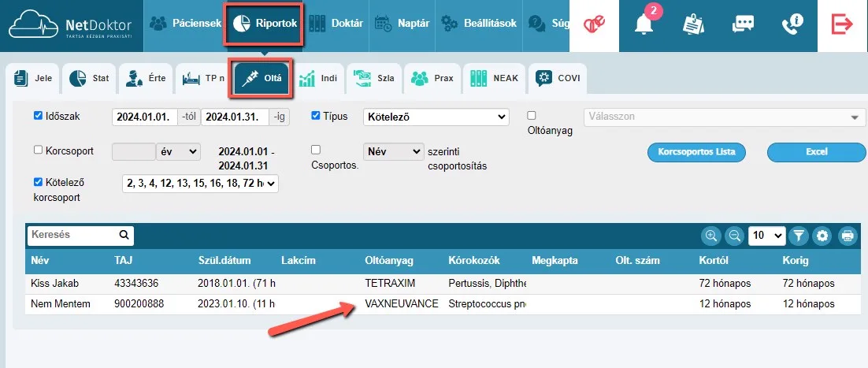Click the start date field 2024.01.01.
The width and height of the screenshot is (868, 368).
[x=145, y=117]
